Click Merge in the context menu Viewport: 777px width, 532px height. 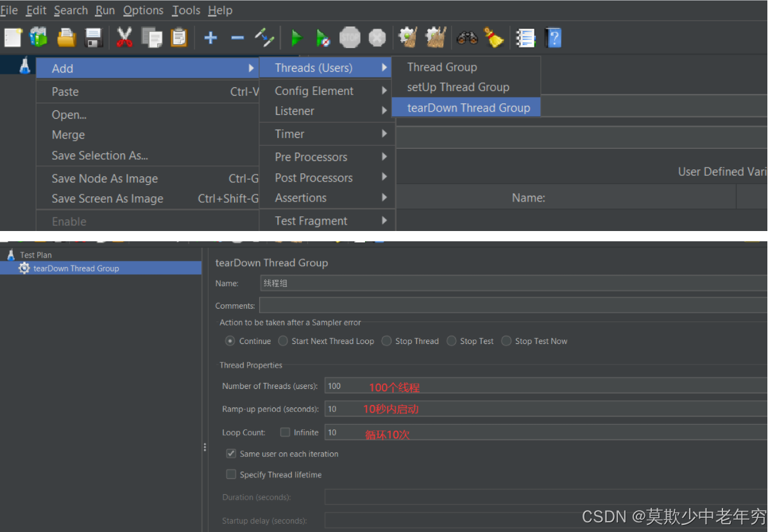[x=148, y=135]
